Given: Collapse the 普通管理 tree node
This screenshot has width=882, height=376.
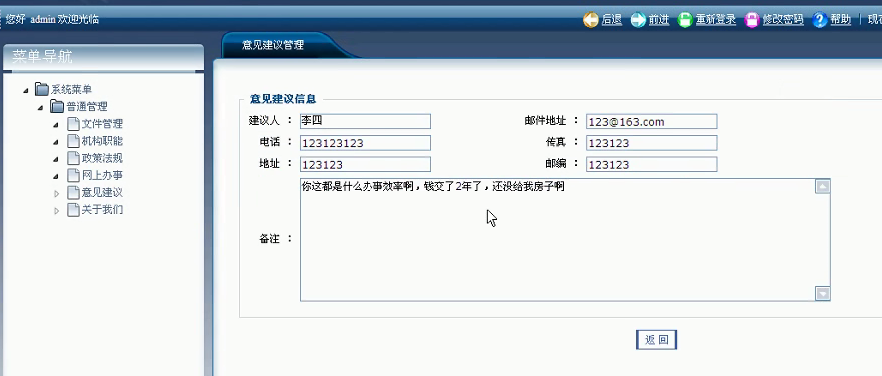Looking at the screenshot, I should pyautogui.click(x=40, y=107).
